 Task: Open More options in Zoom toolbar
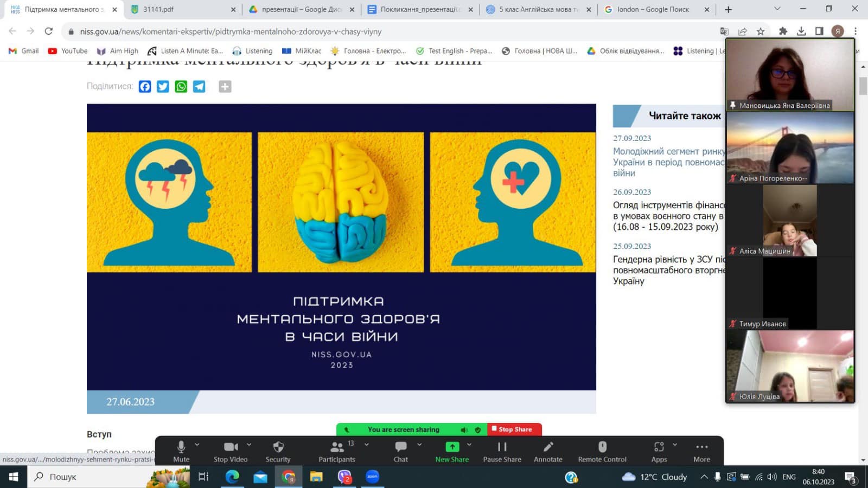click(x=701, y=451)
